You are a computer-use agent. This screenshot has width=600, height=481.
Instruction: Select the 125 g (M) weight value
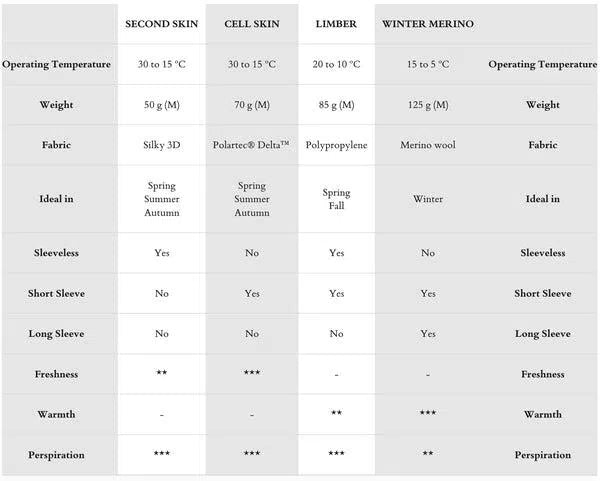pyautogui.click(x=428, y=105)
